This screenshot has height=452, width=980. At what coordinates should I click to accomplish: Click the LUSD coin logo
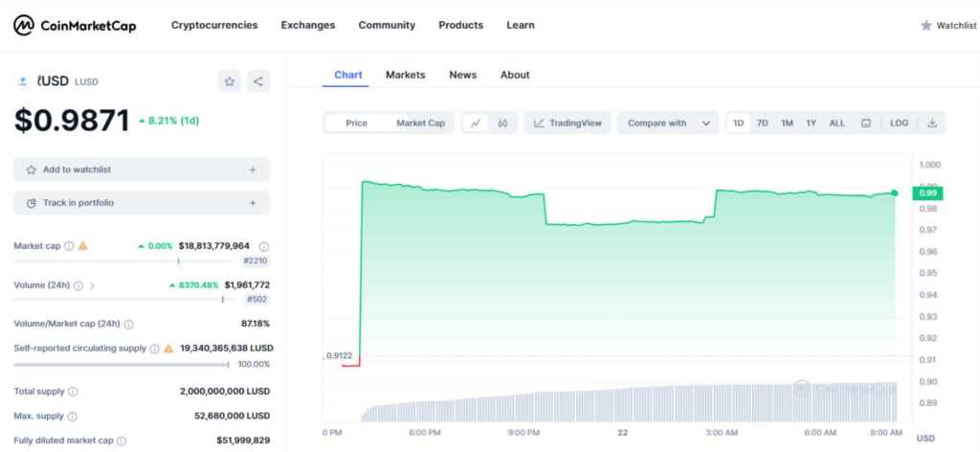pyautogui.click(x=23, y=81)
